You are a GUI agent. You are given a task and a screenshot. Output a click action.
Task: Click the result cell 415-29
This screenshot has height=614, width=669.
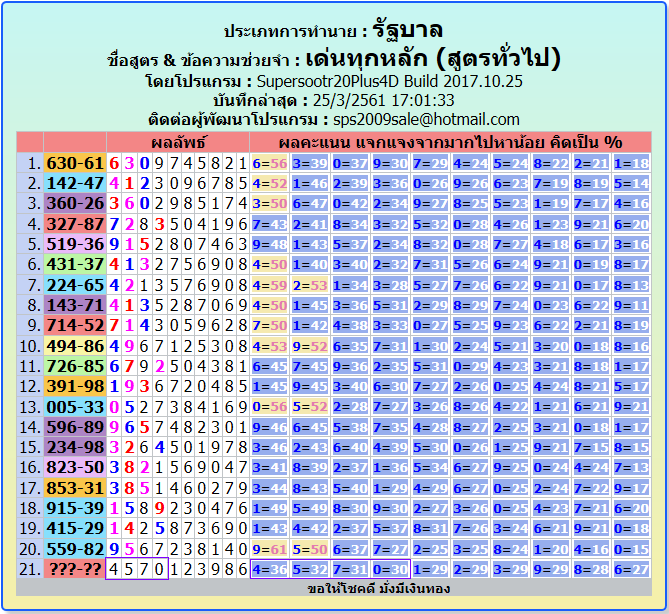pos(75,529)
